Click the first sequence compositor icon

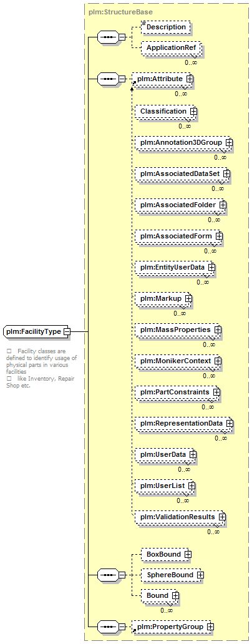(108, 37)
